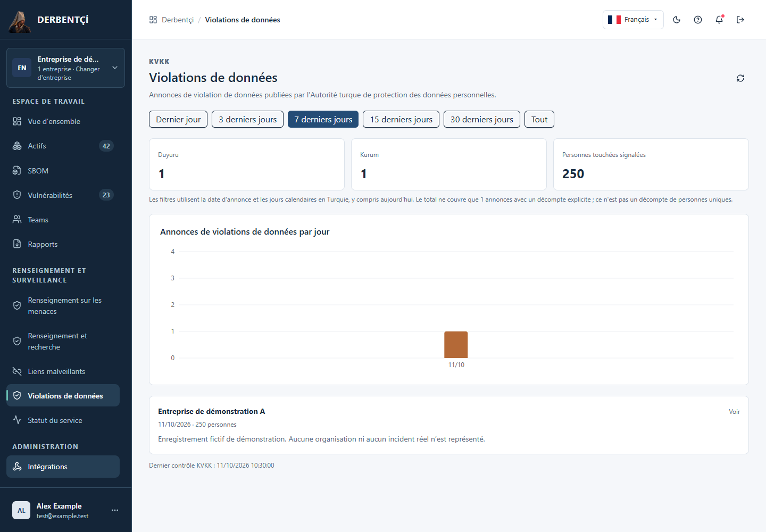The image size is (766, 532).
Task: Click the breadcrumb dashboard grid icon
Action: click(153, 20)
